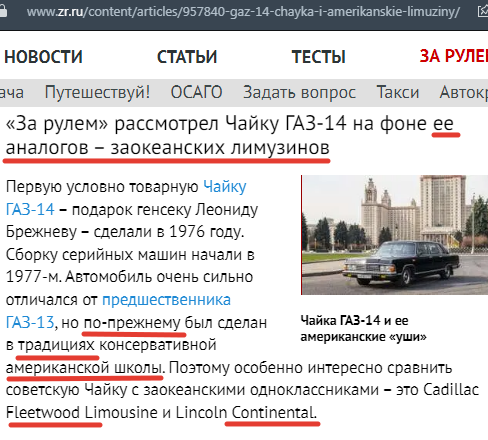Click the lock icon in address bar
488x440 pixels.
[x=3, y=12]
